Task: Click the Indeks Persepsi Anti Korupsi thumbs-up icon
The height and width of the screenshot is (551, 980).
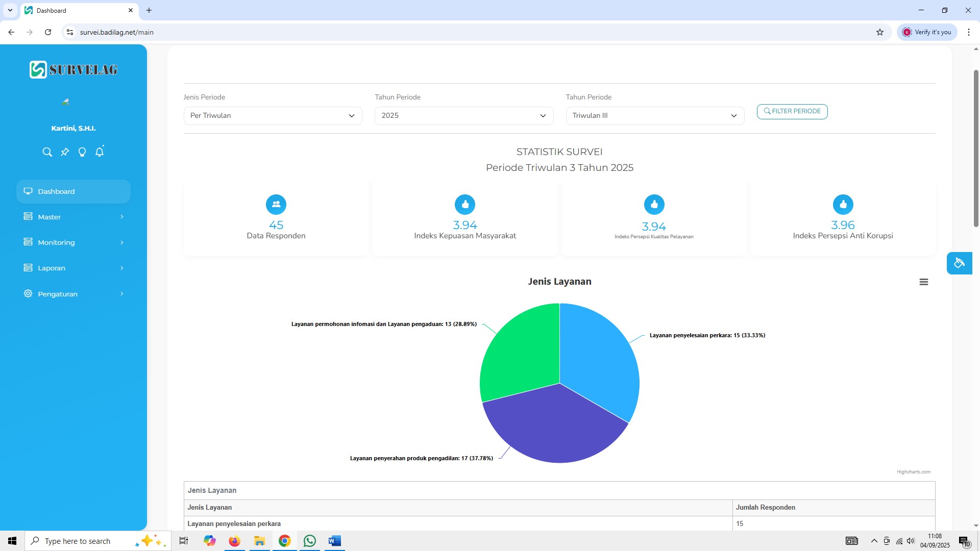Action: click(843, 205)
